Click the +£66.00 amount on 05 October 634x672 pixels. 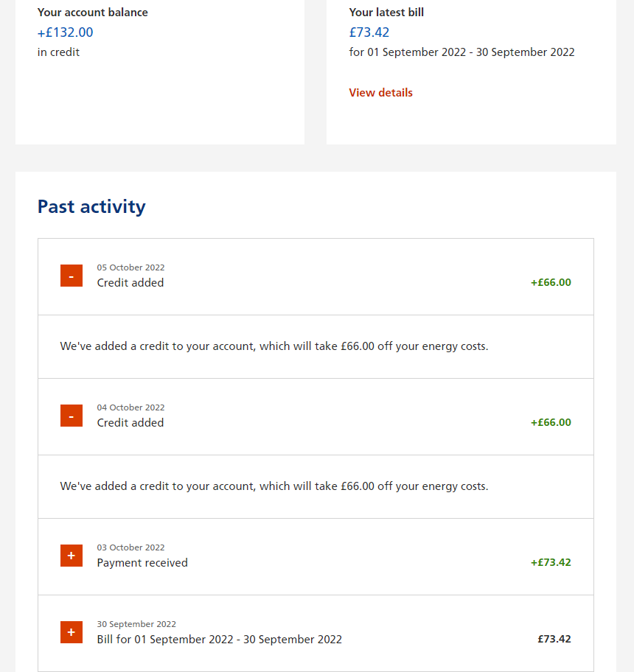tap(551, 282)
